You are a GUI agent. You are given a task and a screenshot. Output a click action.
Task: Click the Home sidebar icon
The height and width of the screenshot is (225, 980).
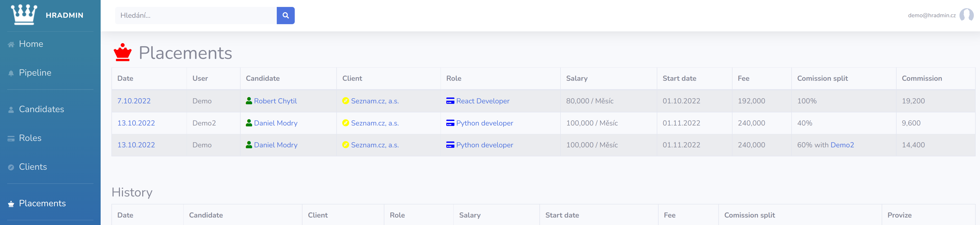[x=11, y=44]
